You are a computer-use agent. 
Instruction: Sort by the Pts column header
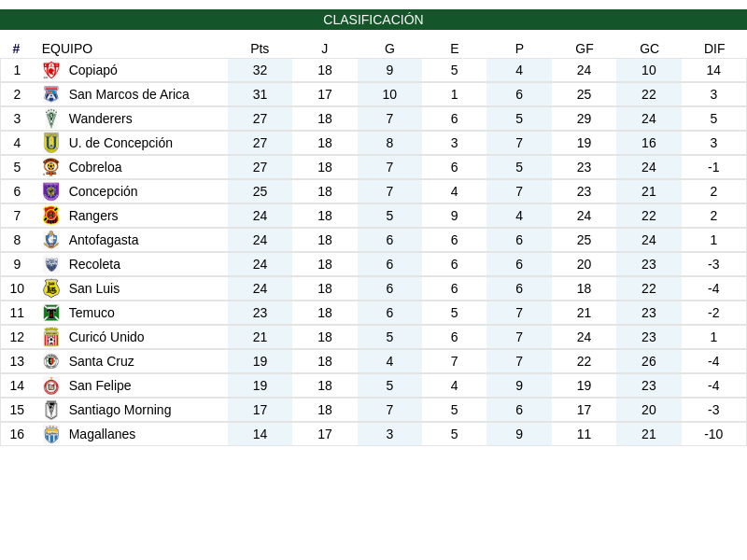pos(260,49)
